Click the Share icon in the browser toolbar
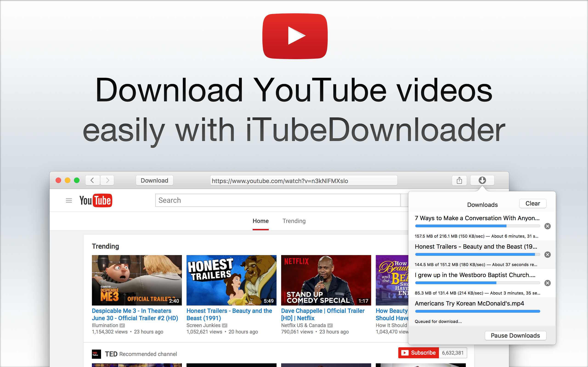This screenshot has width=588, height=367. tap(459, 180)
